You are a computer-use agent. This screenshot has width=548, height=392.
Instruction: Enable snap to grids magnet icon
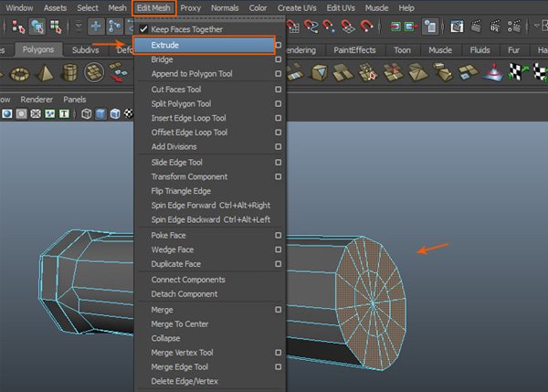(293, 26)
